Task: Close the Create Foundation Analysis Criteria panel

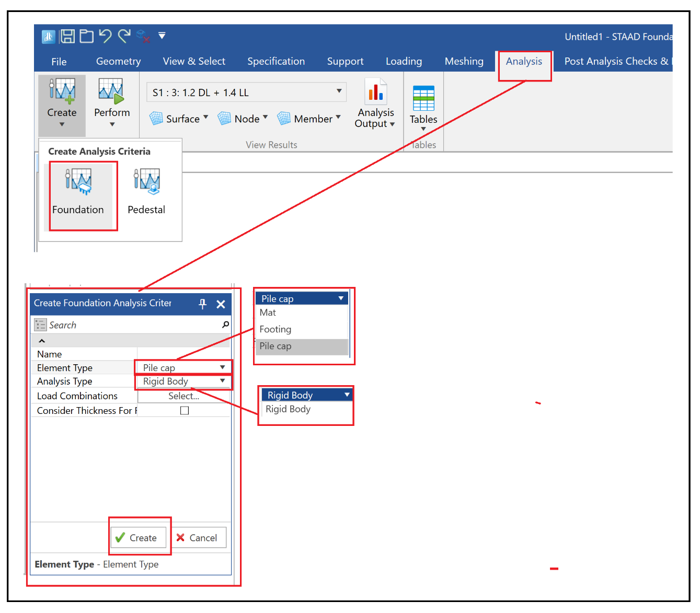Action: coord(221,304)
